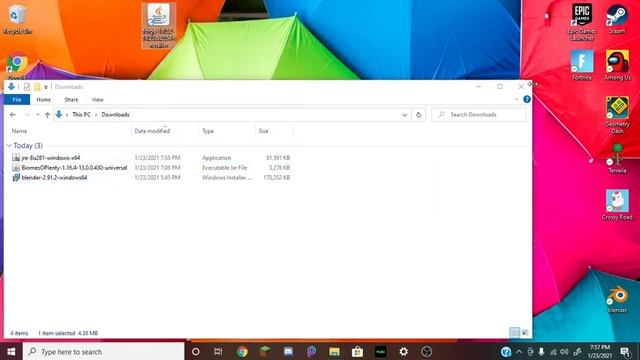The image size is (640, 360).
Task: Click the microphone tray icon
Action: [x=541, y=351]
